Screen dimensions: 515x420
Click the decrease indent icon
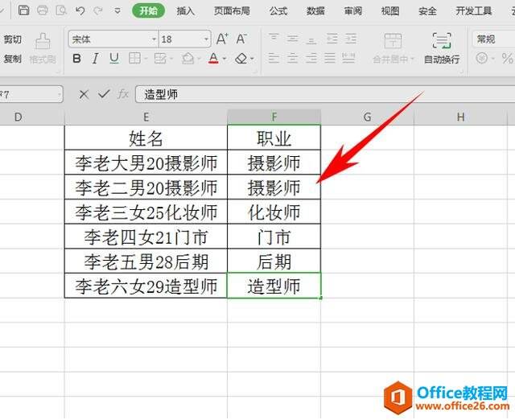(332, 39)
